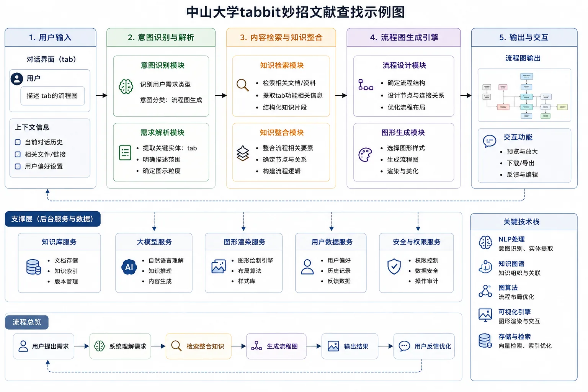Image resolution: width=588 pixels, height=392 pixels.
Task: Click the user avatar icon beside 用户
Action: tap(17, 79)
